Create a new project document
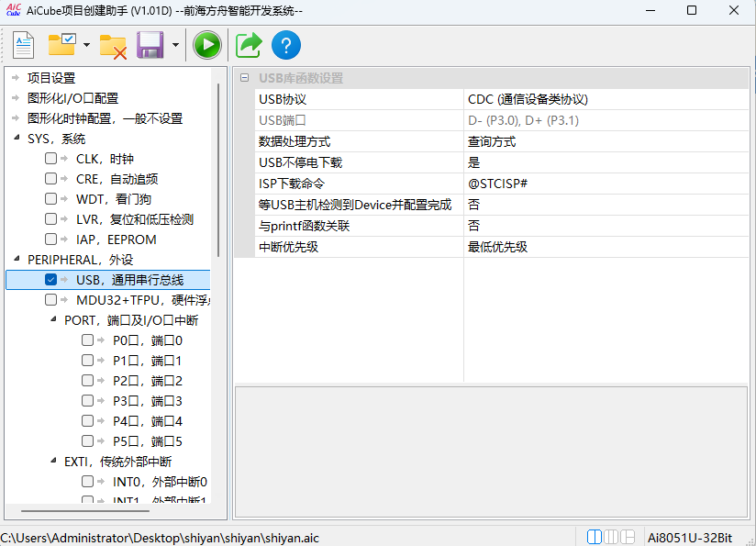This screenshot has height=546, width=756. coord(23,44)
